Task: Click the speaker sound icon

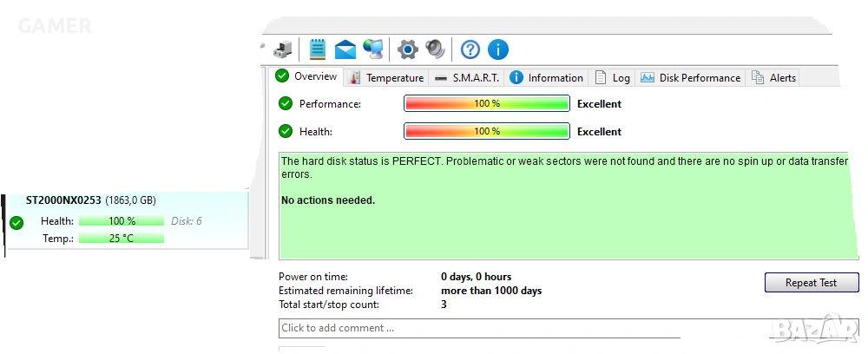Action: [435, 49]
